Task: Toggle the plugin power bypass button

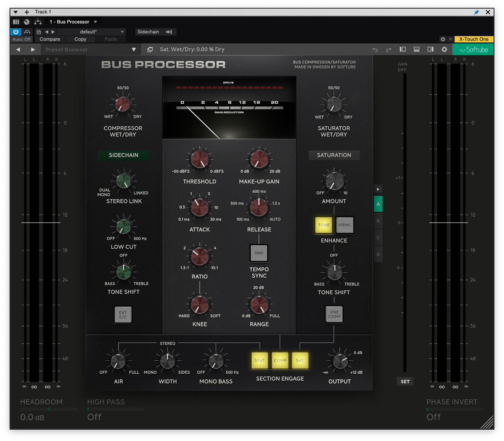Action: coord(16,32)
